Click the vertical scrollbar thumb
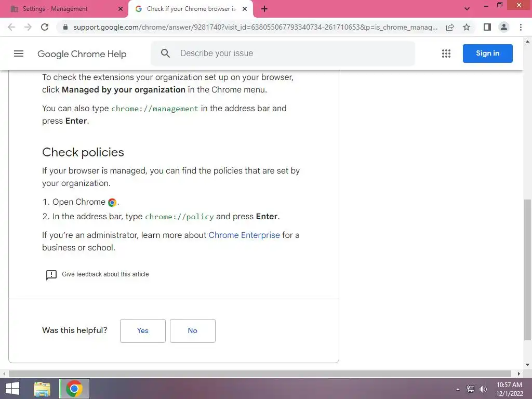This screenshot has width=532, height=399. click(x=527, y=270)
